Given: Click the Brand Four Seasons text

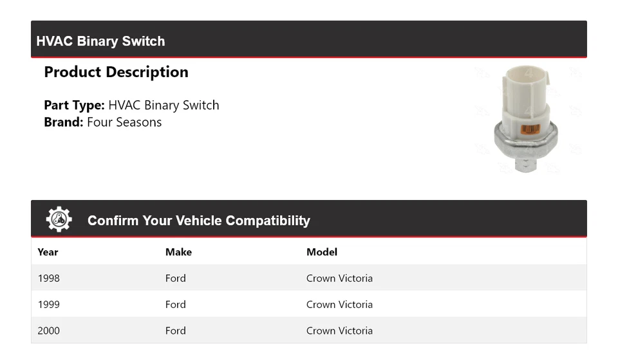Looking at the screenshot, I should coord(102,122).
